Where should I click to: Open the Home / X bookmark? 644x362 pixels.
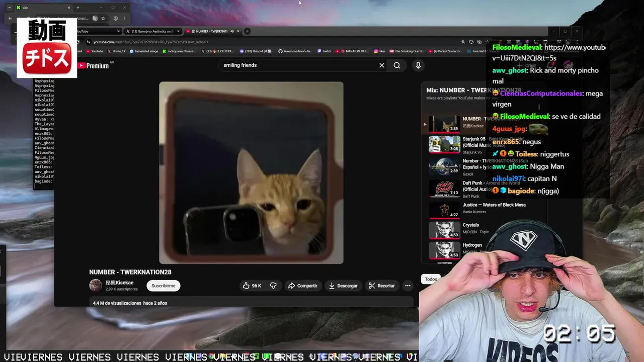(116, 51)
